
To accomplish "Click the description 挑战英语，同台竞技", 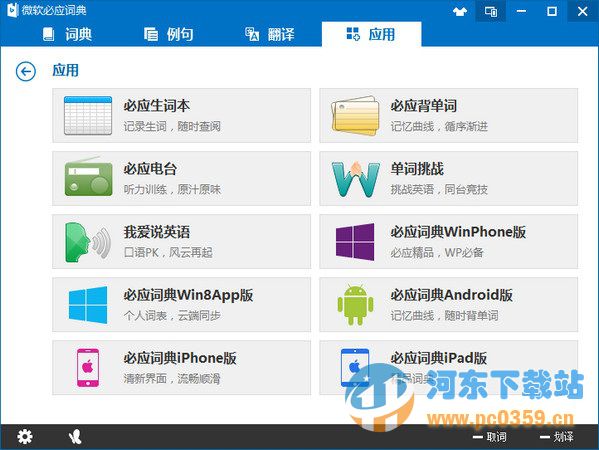I will coord(439,189).
